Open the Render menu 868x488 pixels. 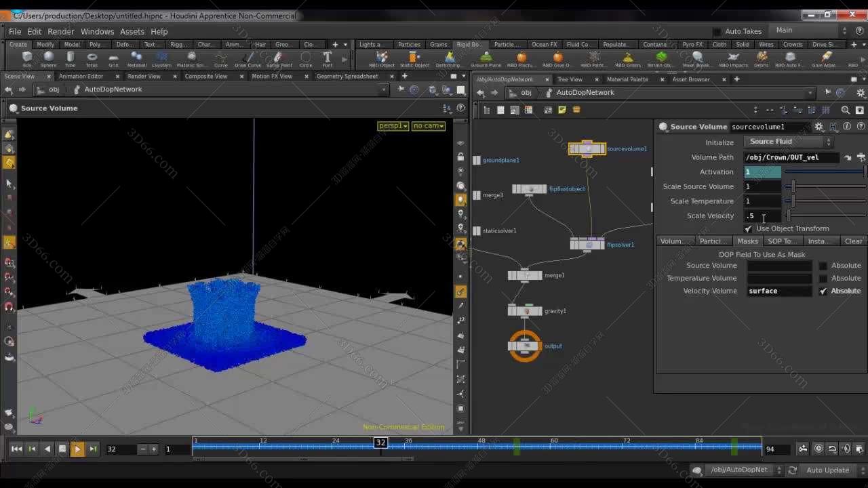click(60, 31)
